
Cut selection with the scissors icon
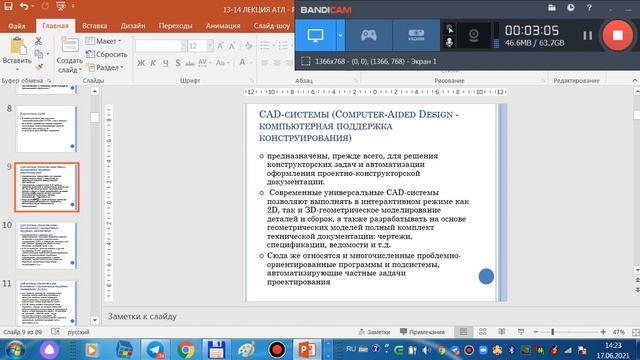tap(38, 41)
